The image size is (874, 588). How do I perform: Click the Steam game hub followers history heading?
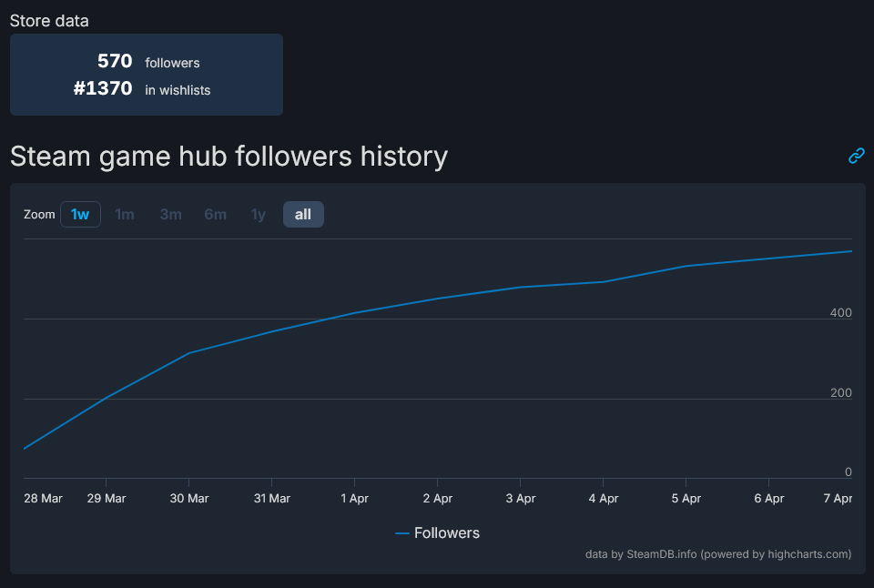point(229,156)
